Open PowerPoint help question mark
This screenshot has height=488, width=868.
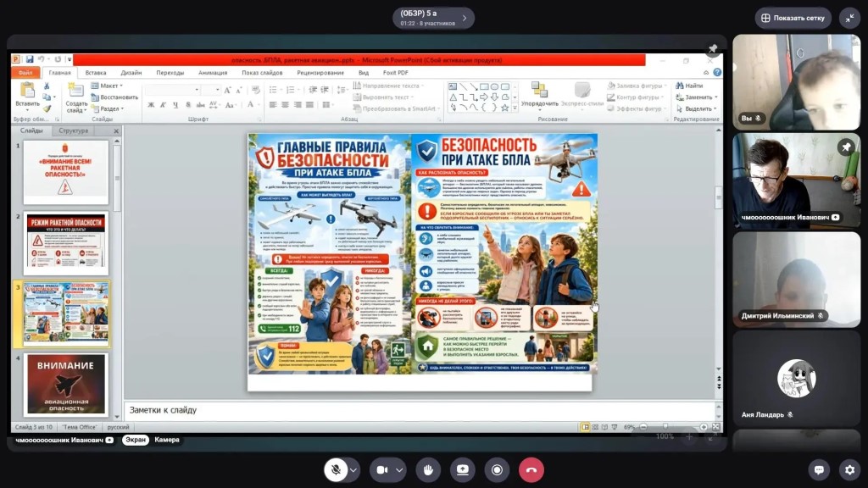click(x=717, y=73)
